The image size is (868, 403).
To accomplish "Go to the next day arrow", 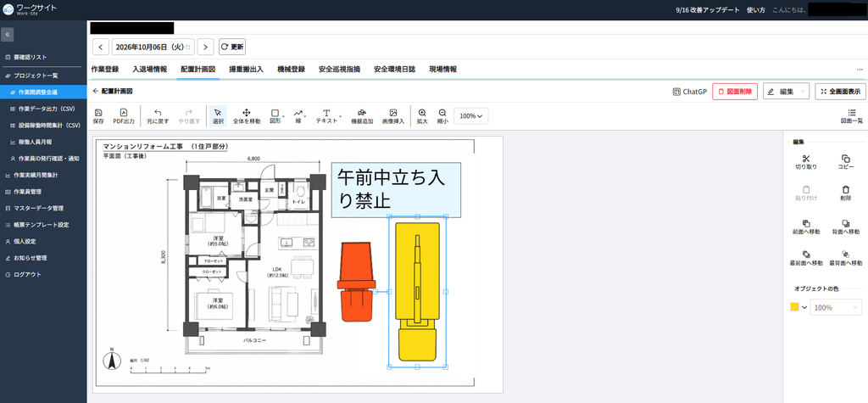I will point(205,48).
